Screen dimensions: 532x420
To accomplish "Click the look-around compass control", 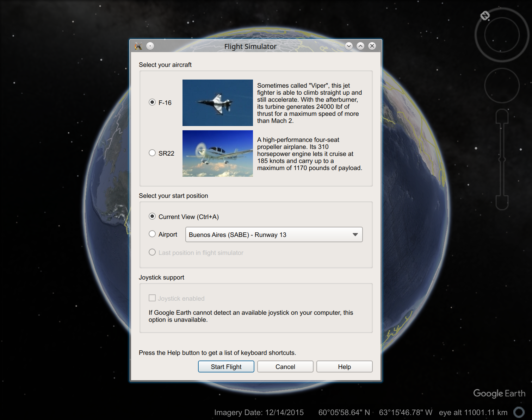I will 502,35.
